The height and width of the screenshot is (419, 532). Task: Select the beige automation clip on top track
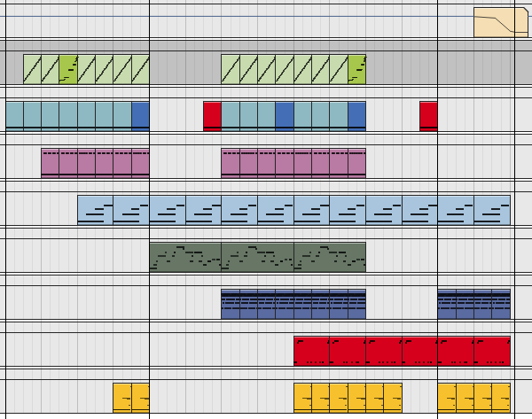[500, 22]
